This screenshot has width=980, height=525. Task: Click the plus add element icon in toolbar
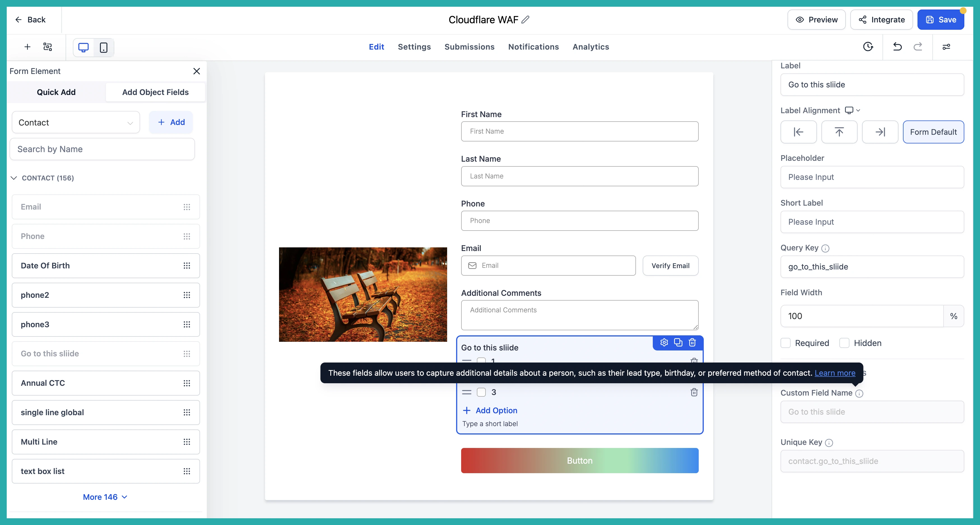tap(27, 47)
